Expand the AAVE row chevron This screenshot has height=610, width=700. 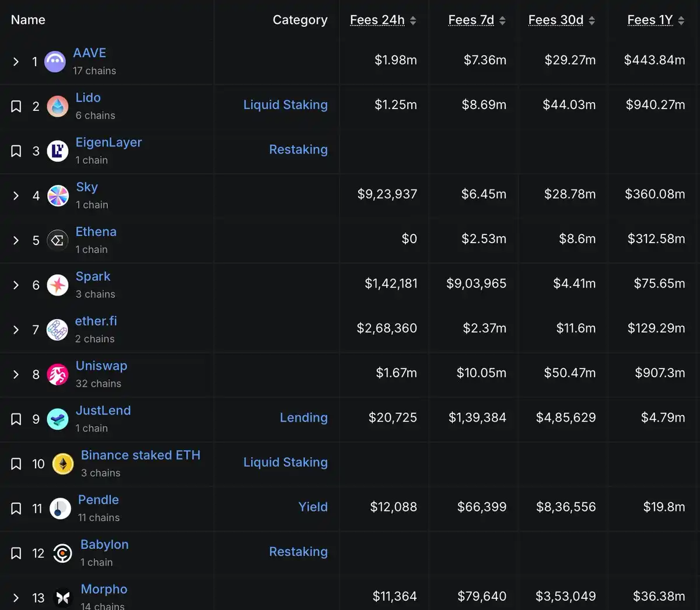(x=16, y=62)
